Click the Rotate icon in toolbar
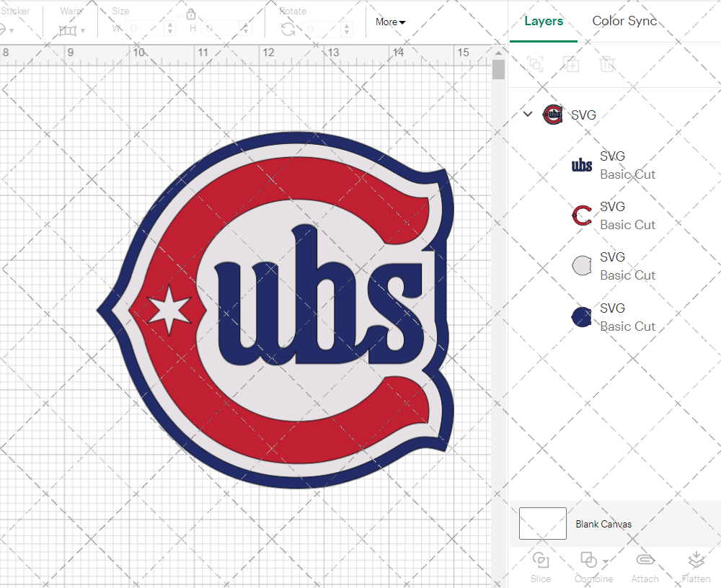721x588 pixels. pos(288,30)
